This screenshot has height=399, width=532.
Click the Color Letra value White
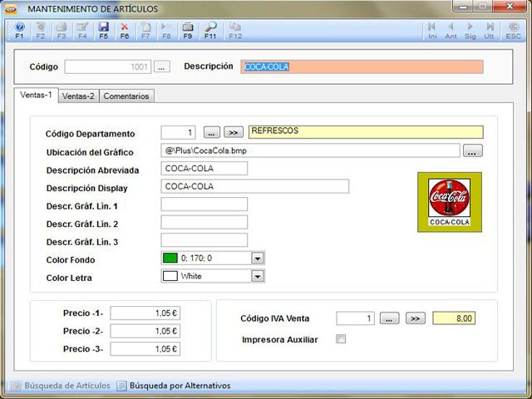tap(191, 276)
